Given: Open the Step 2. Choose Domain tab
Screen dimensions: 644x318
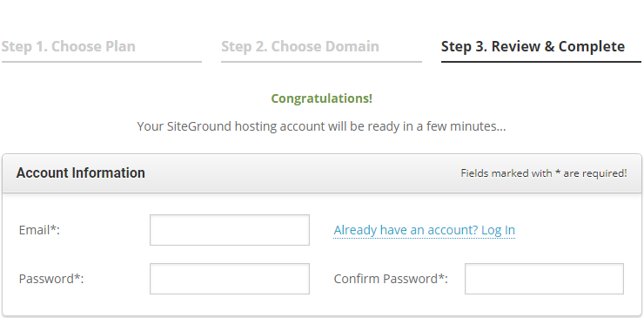Looking at the screenshot, I should pos(300,46).
